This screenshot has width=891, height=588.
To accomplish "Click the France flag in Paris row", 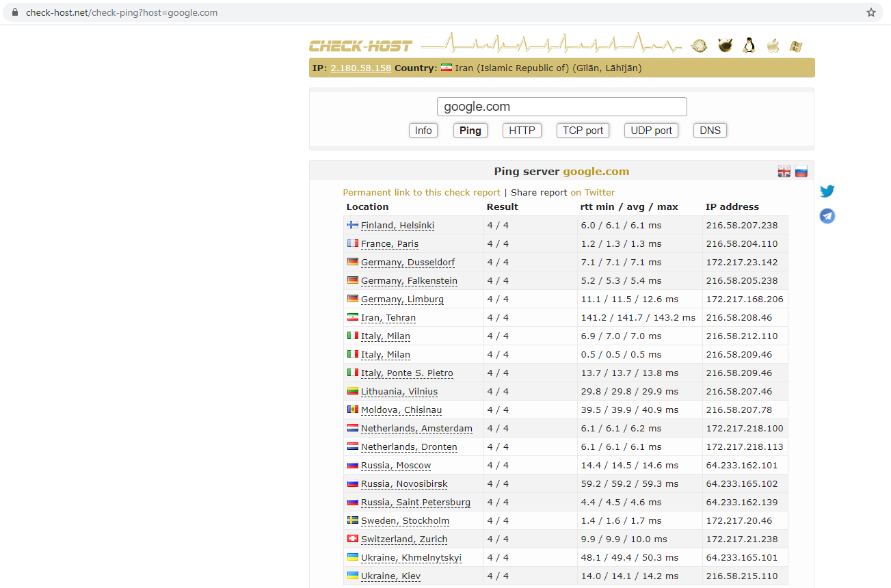I will pos(353,243).
